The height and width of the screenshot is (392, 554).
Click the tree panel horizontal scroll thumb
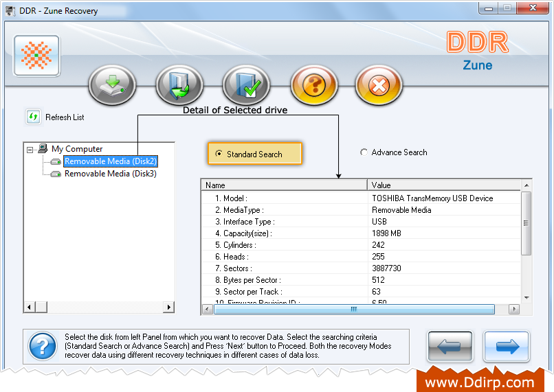[41, 307]
